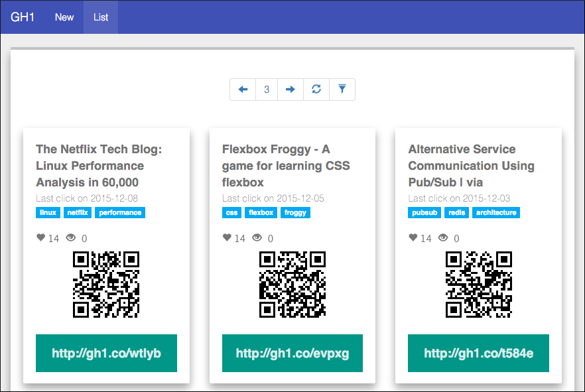
Task: Click eye views icon on Pub/Sub card
Action: [443, 237]
